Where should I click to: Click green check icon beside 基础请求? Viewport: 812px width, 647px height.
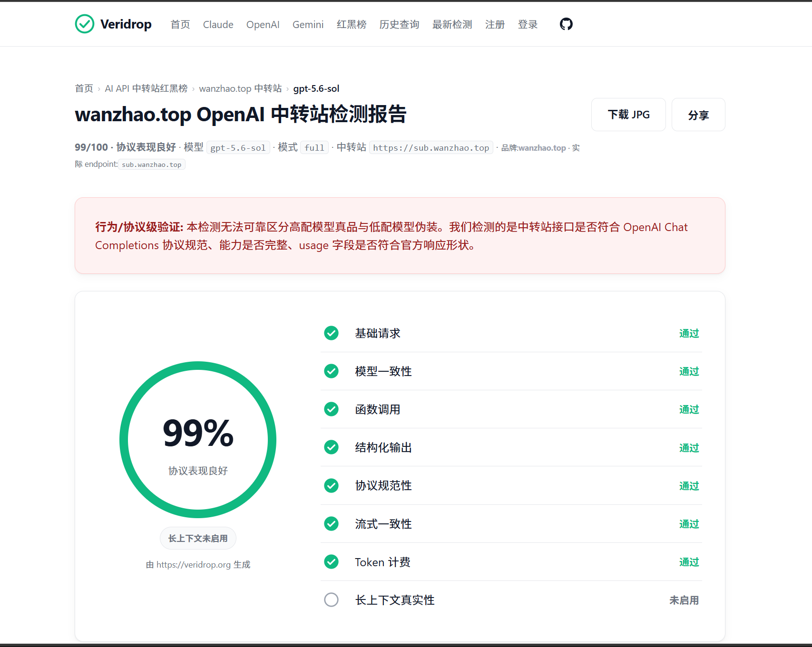(x=331, y=333)
